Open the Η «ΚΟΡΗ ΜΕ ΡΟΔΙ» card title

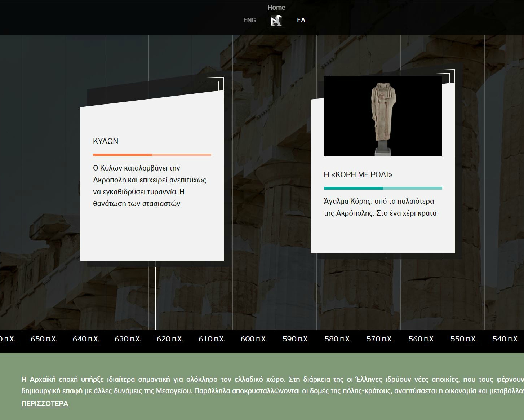coord(358,175)
